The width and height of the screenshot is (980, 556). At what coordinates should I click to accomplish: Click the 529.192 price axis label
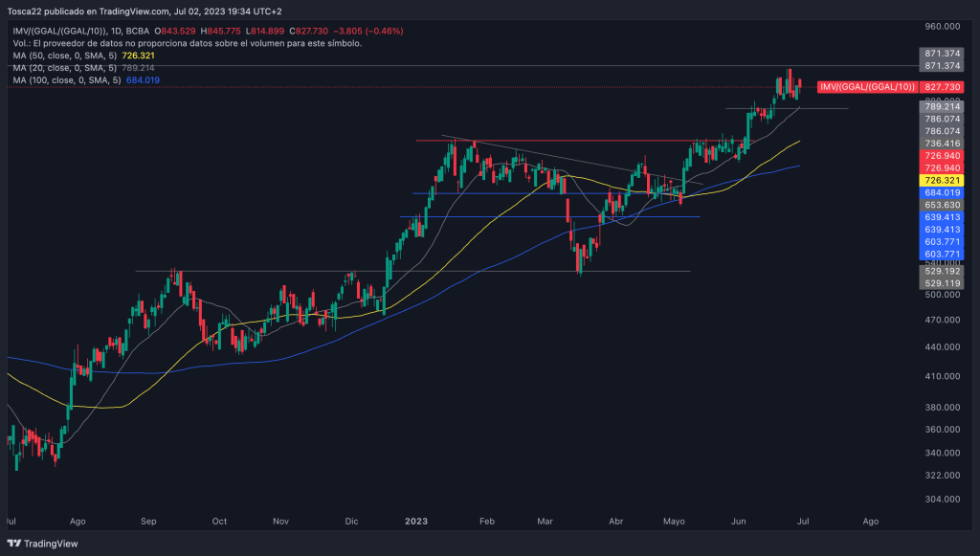941,272
